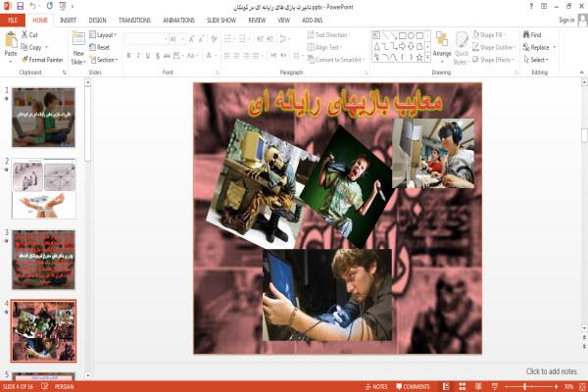Select slide 1 thumbnail

pyautogui.click(x=43, y=117)
